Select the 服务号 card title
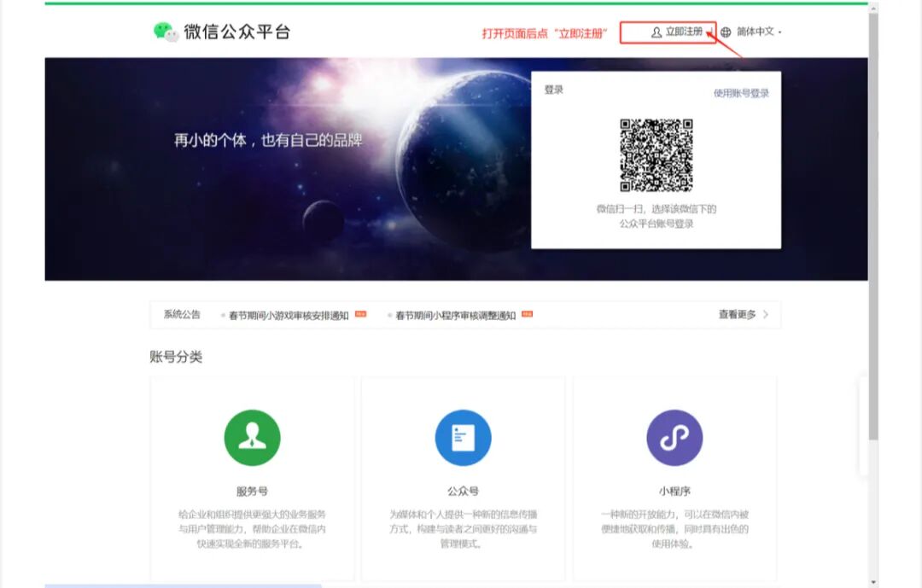922x588 pixels. coord(252,491)
